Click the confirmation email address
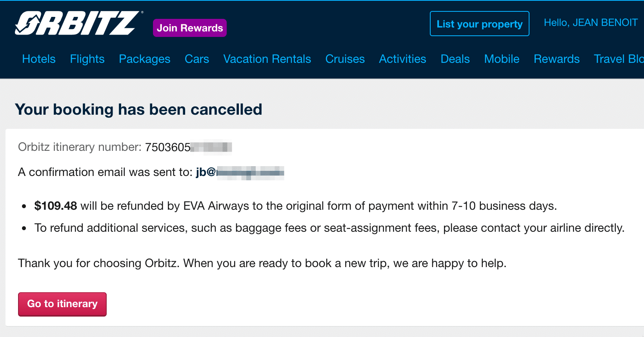Screen dimensions: 644x337 (240, 172)
